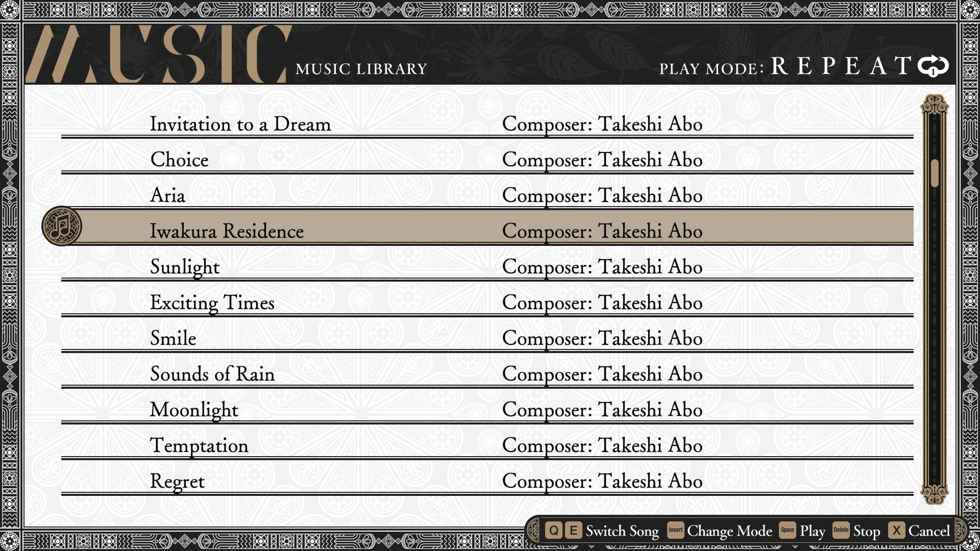This screenshot has height=551, width=980.
Task: Click the music note icon beside Iwakura Residence
Action: [x=62, y=226]
